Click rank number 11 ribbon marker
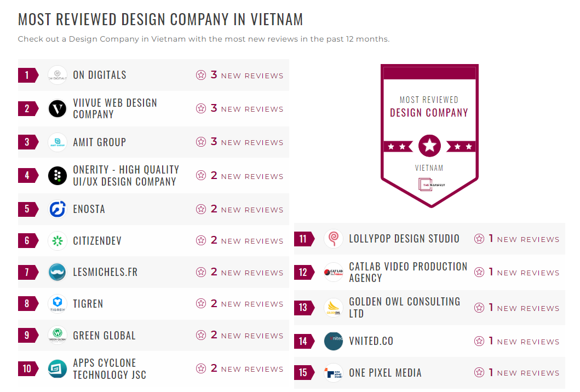This screenshot has width=580, height=392. coord(304,239)
